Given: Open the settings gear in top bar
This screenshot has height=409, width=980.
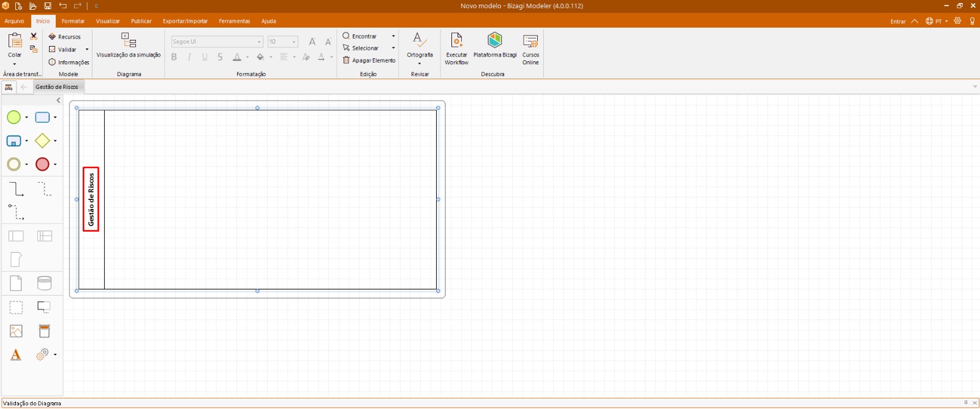Looking at the screenshot, I should point(958,21).
